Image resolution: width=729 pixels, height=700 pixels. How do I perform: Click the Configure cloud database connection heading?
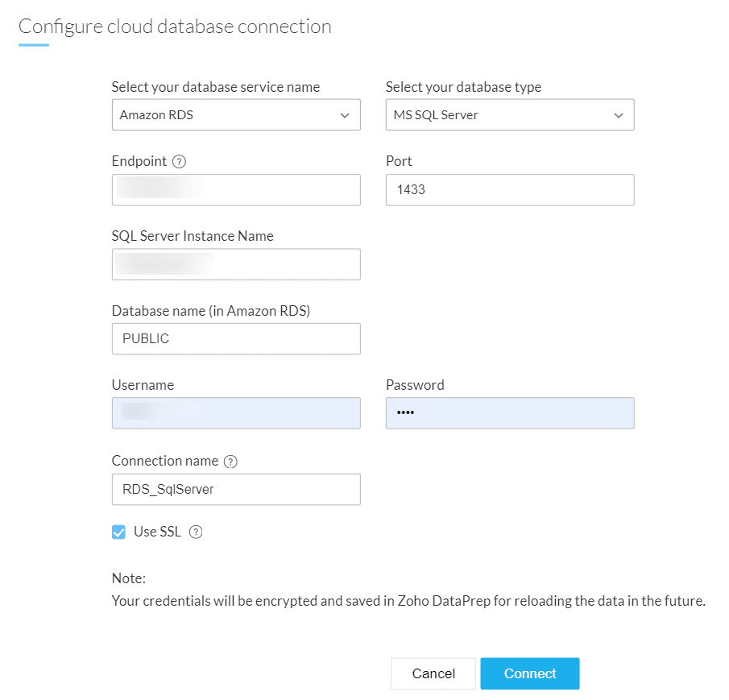pyautogui.click(x=175, y=26)
